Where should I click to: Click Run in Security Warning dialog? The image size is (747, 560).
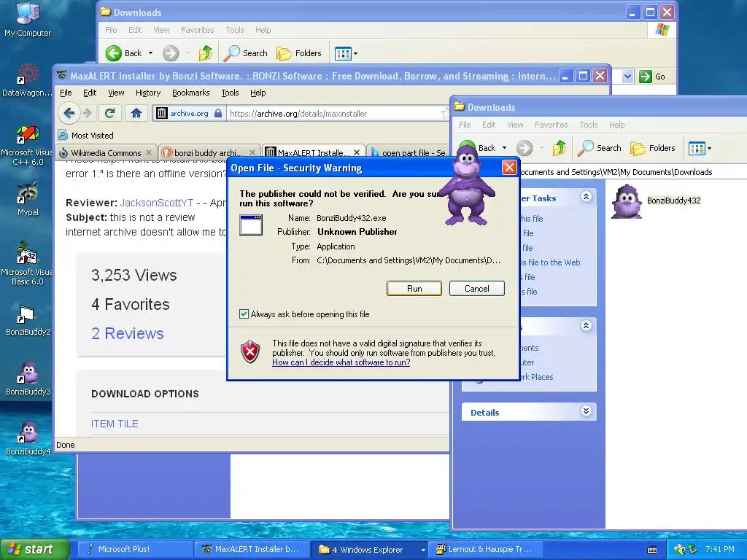pyautogui.click(x=414, y=289)
